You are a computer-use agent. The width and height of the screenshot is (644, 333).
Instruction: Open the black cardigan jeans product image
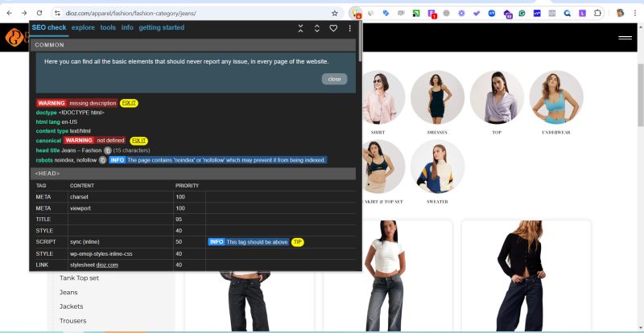click(526, 276)
